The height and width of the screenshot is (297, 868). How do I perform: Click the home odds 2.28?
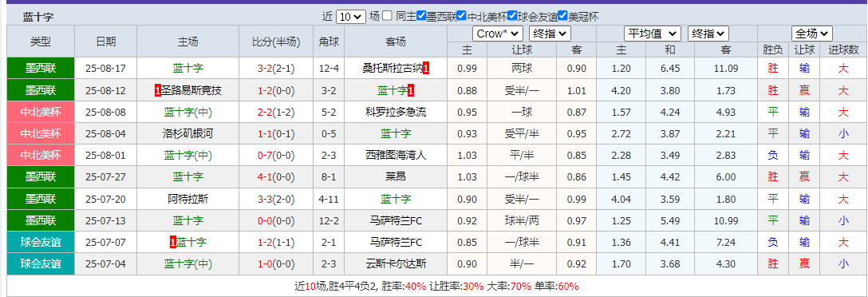[621, 156]
